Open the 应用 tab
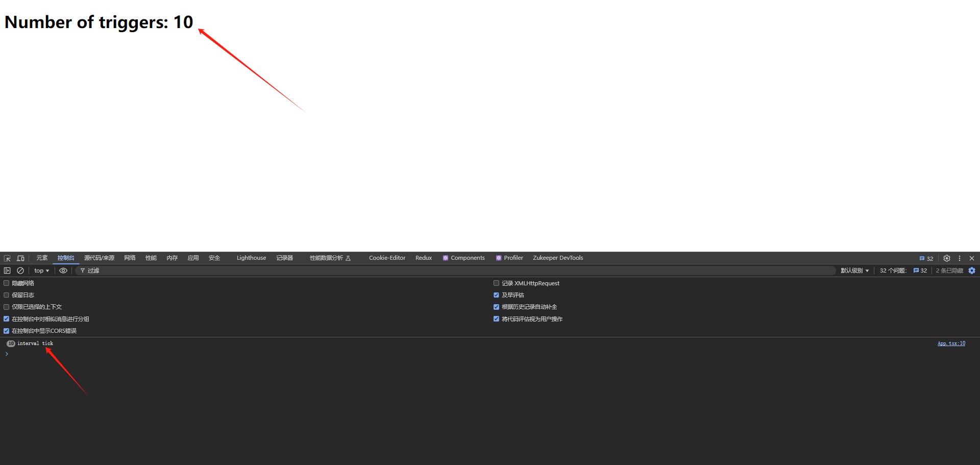The width and height of the screenshot is (980, 465). point(193,258)
